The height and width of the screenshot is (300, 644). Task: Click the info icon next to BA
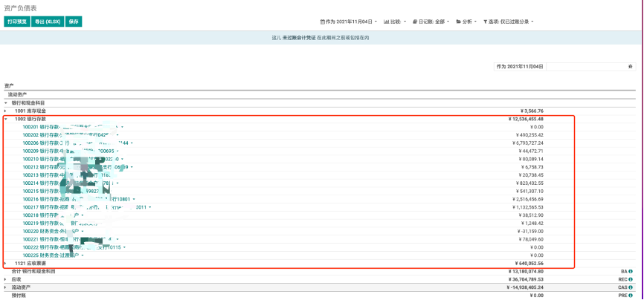(631, 272)
